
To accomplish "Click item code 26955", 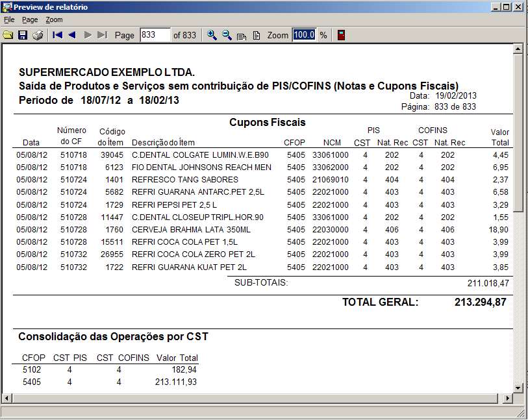I will coord(112,254).
